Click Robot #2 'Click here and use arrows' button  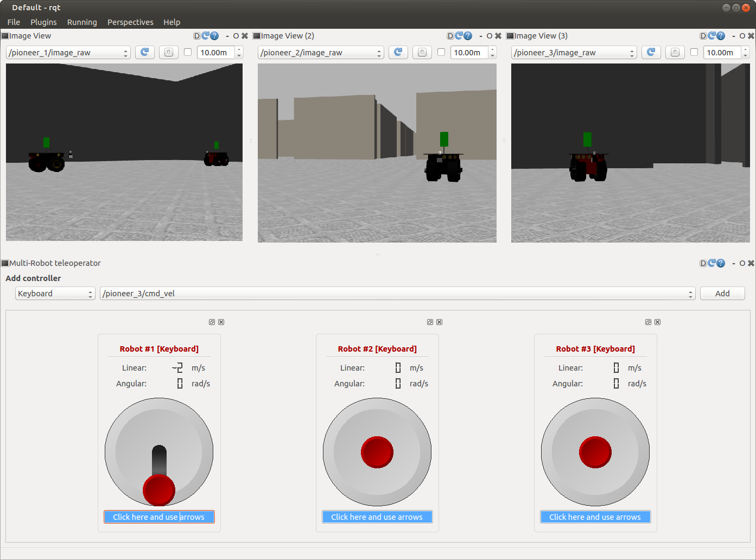coord(377,517)
